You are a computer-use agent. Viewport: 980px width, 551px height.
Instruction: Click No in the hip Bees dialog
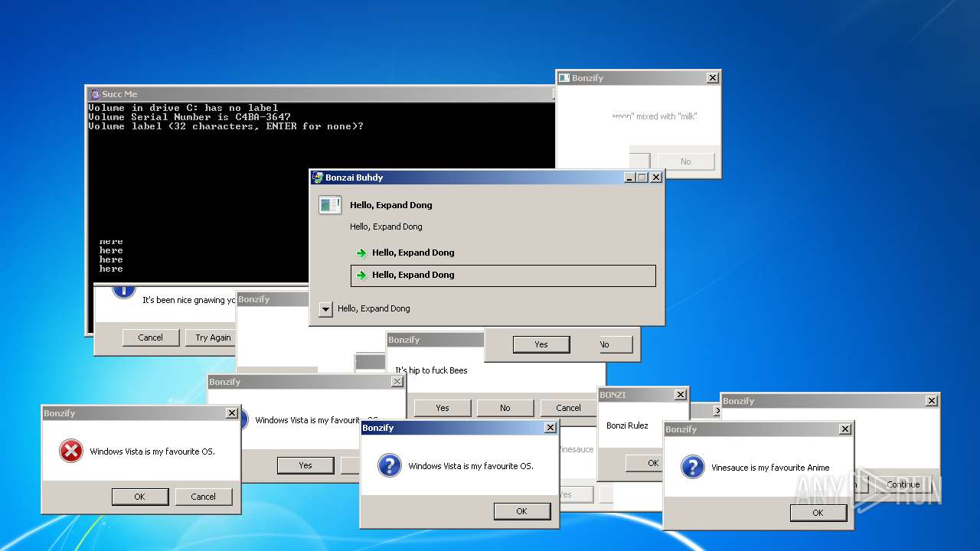pyautogui.click(x=505, y=408)
